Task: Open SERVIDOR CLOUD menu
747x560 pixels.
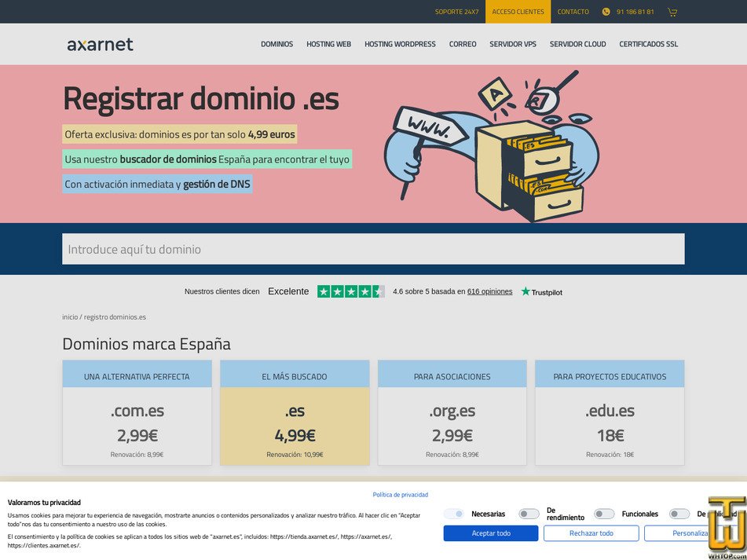Action: 578,44
